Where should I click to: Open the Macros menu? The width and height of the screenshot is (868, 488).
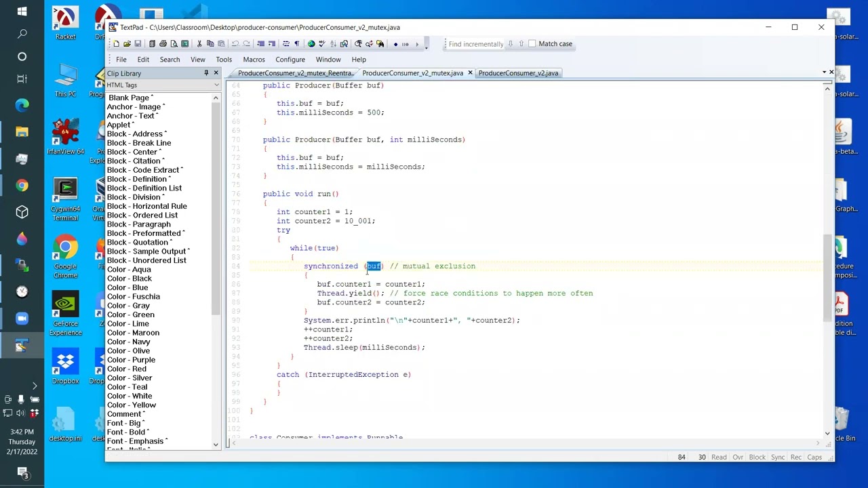(x=254, y=60)
